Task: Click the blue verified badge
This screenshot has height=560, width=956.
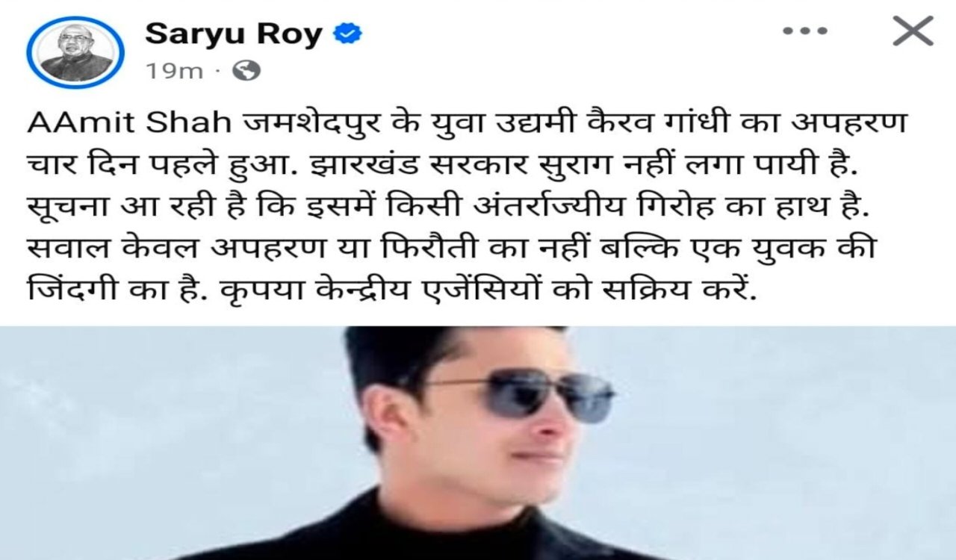Action: coord(346,34)
